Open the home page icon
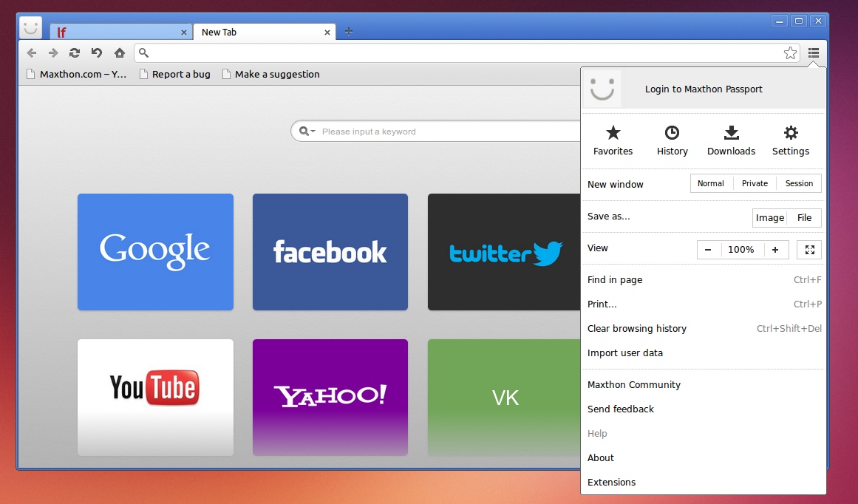858x504 pixels. coord(119,53)
